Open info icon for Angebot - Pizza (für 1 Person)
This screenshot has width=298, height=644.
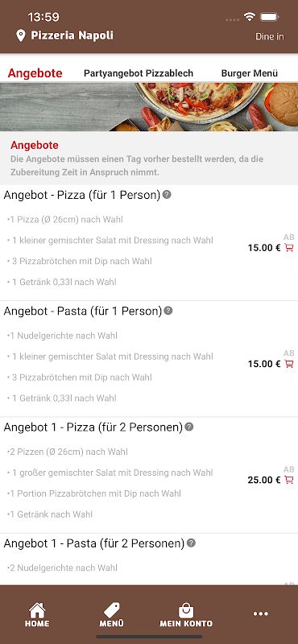coord(167,194)
